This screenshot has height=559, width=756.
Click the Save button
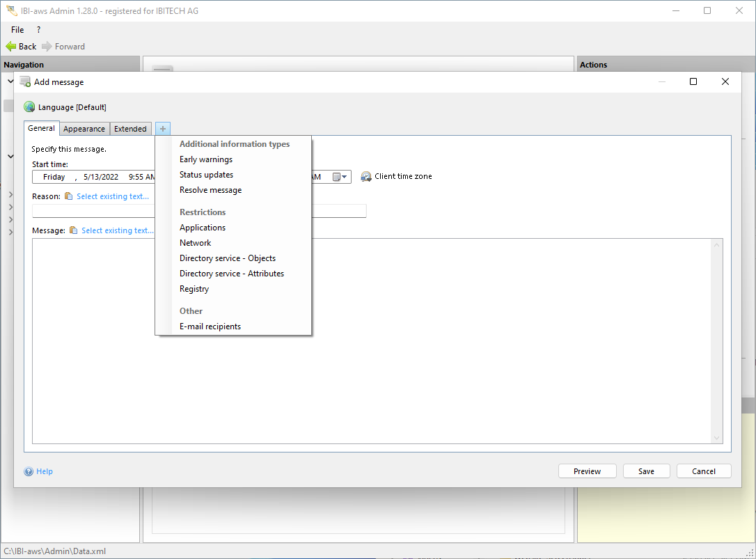pos(646,471)
